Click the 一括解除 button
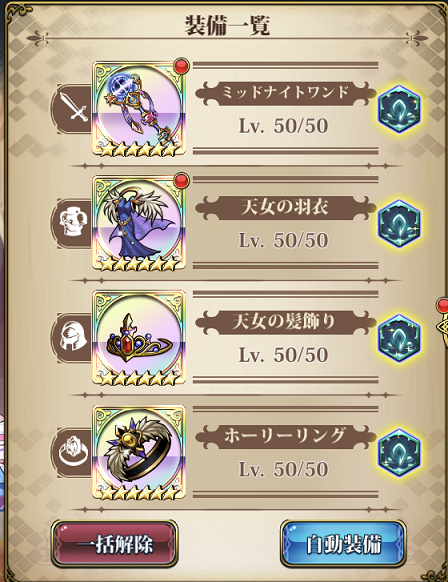Screen dimensions: 448x582 (x=114, y=544)
